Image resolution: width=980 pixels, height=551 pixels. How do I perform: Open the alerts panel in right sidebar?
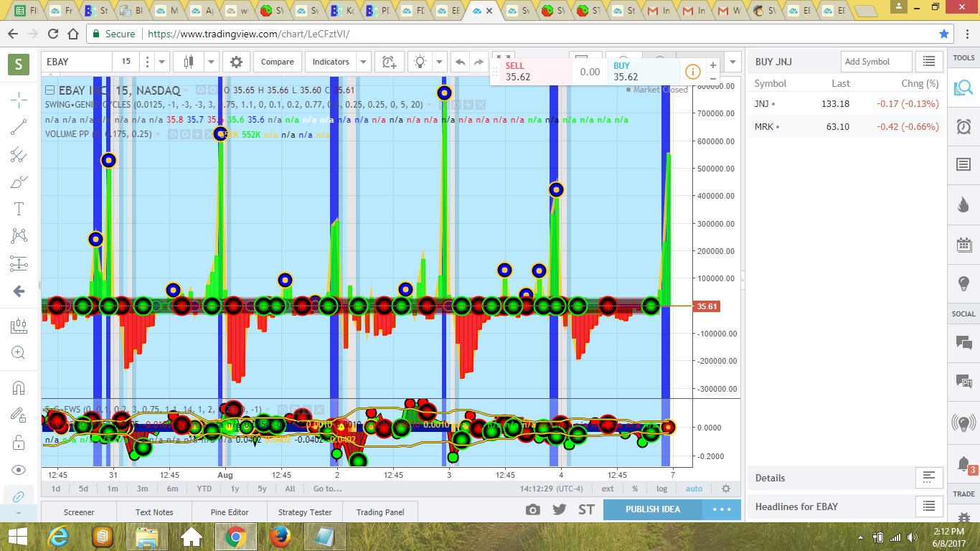coord(963,127)
